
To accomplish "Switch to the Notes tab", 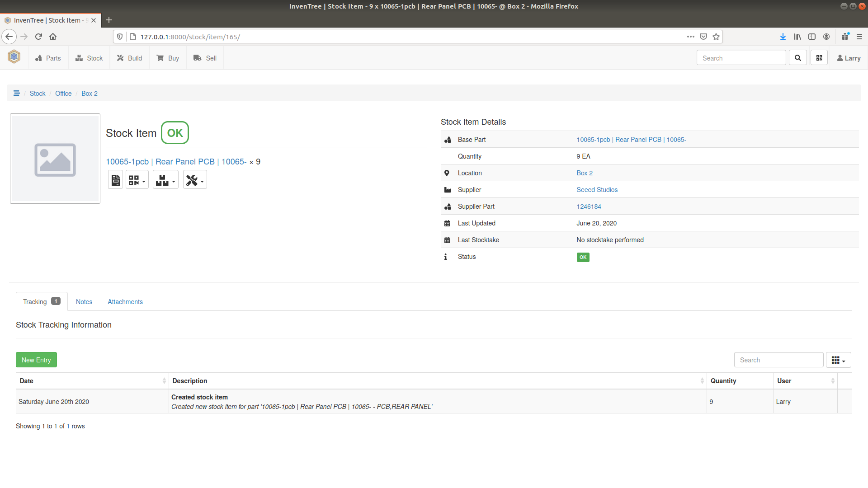I will (84, 301).
